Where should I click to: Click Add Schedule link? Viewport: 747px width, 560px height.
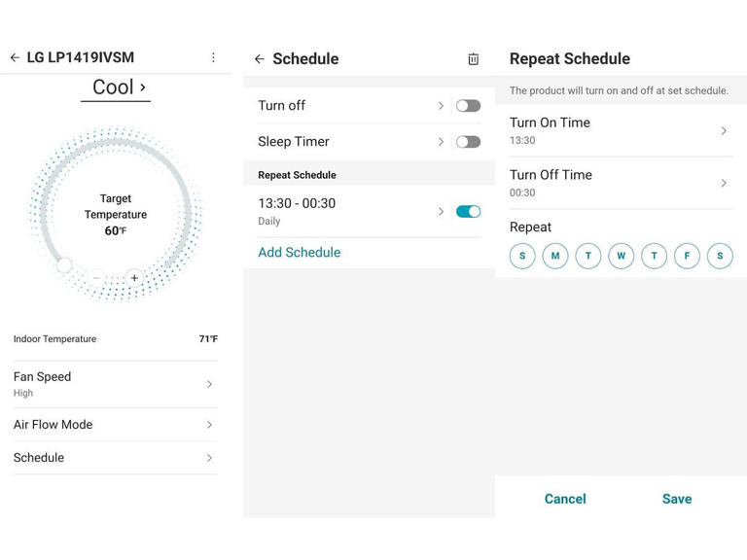coord(300,253)
